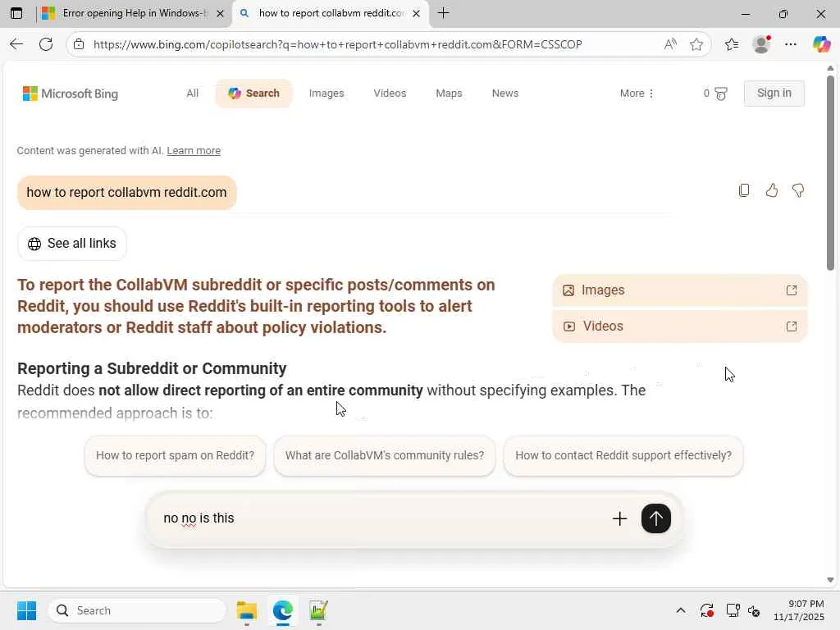The image size is (840, 630).
Task: Open Copilot sidebar icon
Action: click(821, 44)
